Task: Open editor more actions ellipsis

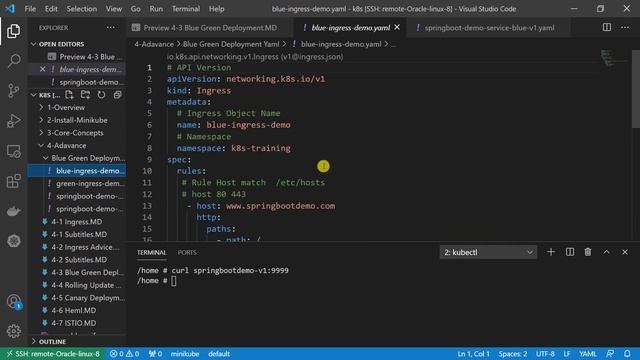Action: 625,27
